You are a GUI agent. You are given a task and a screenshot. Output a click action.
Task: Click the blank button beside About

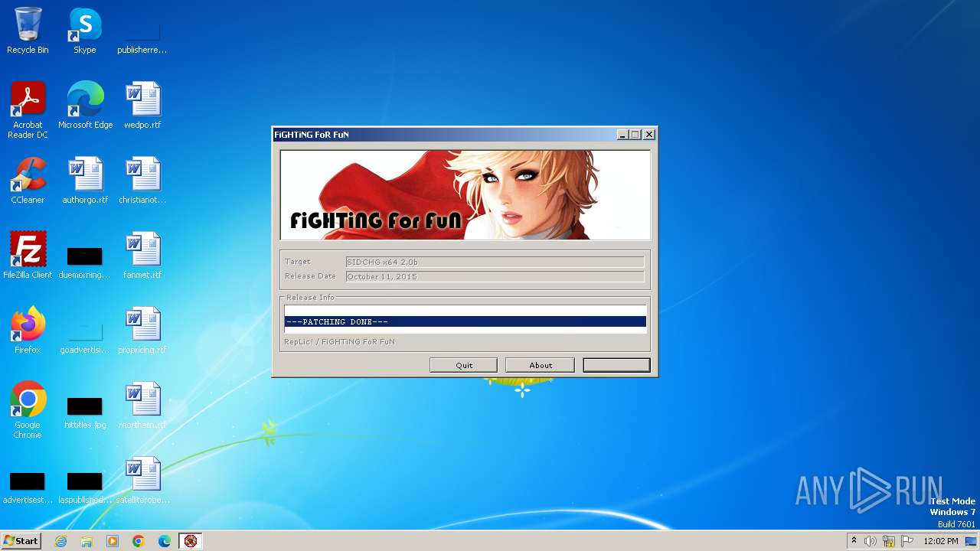616,365
